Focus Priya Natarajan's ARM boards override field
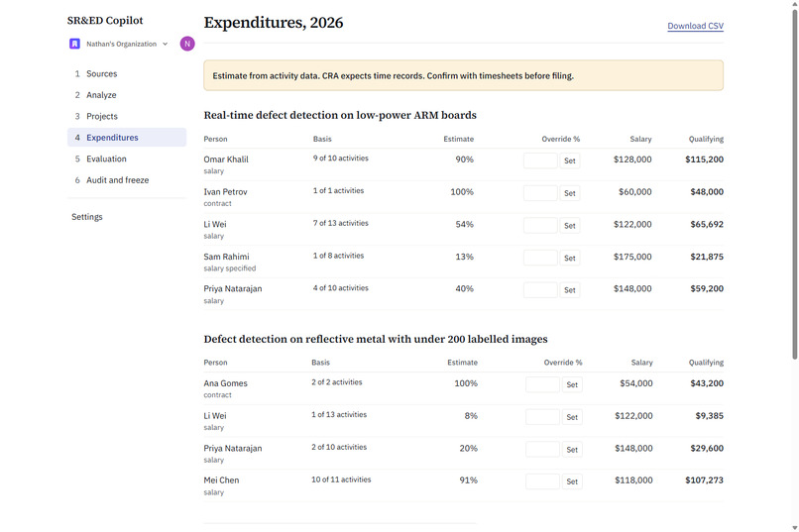Screen dimensions: 799x532 540,290
